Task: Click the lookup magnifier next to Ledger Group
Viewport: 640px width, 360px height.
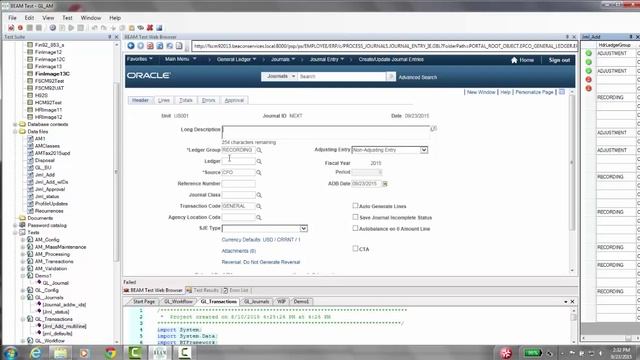Action: 259,150
